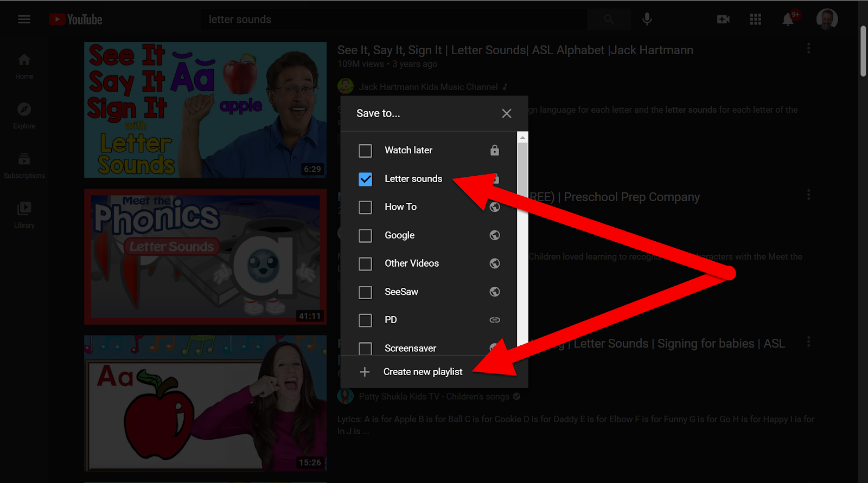Check the Google playlist checkbox
This screenshot has width=868, height=483.
366,235
